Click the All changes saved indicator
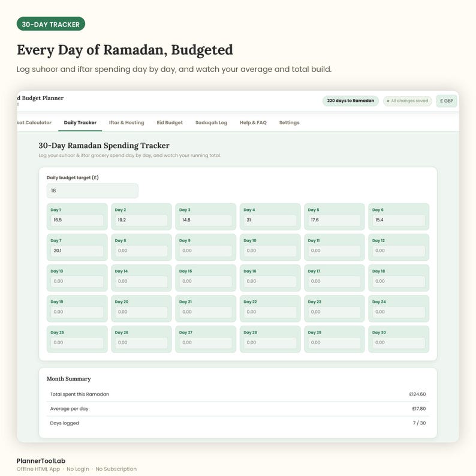Viewport: 476px width, 476px height. (408, 101)
